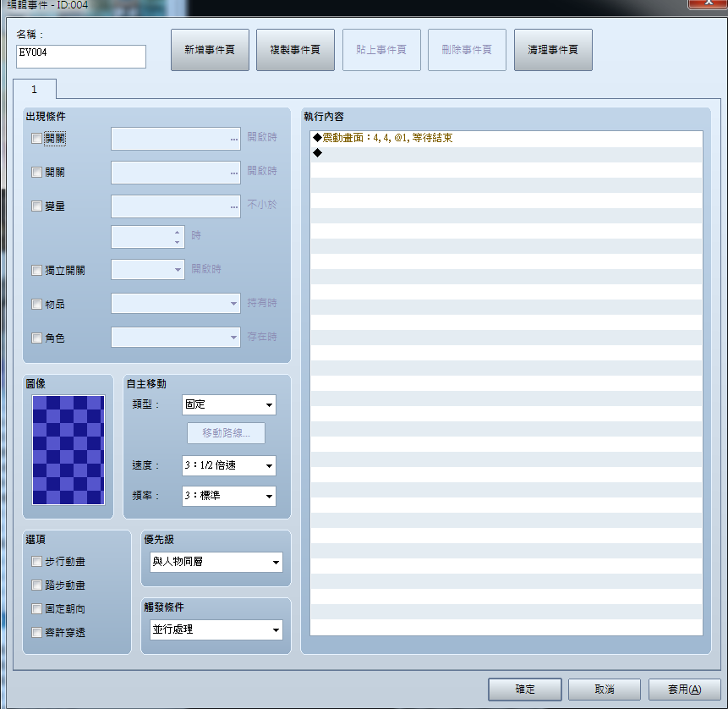Enable the 踏步動畫 option
728x709 pixels.
click(x=36, y=585)
